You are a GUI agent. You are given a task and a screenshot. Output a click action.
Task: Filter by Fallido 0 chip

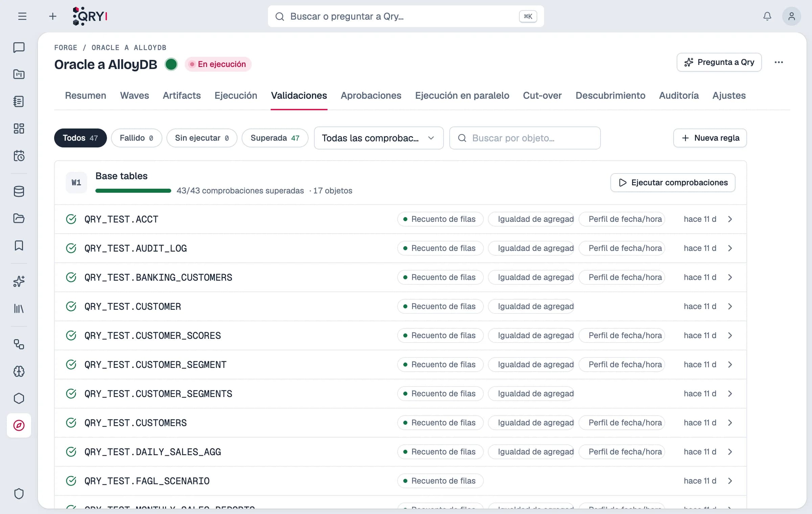[137, 138]
